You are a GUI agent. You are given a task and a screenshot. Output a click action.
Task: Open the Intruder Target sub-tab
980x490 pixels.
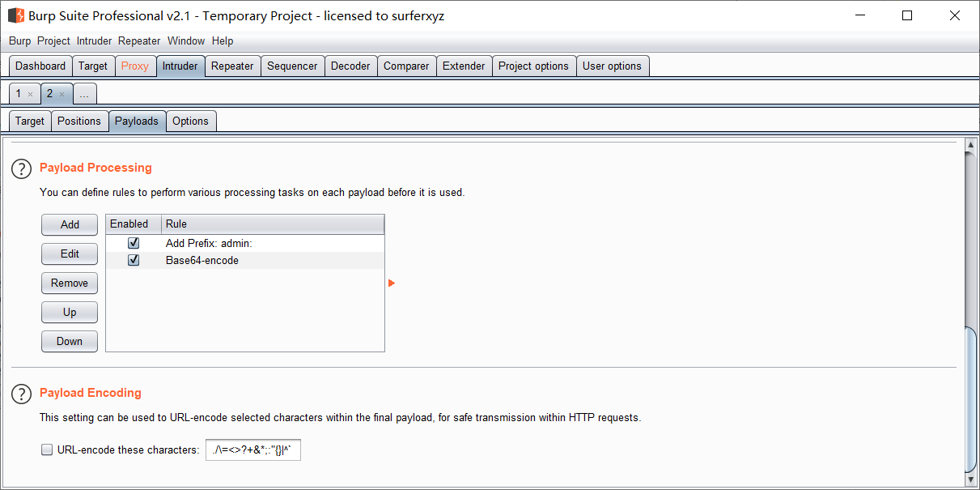pos(30,121)
